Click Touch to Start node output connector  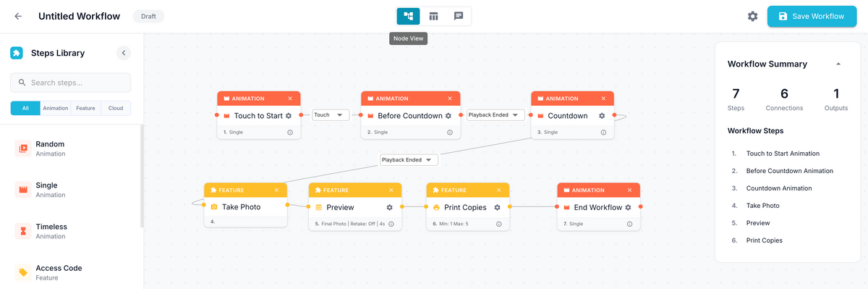pyautogui.click(x=301, y=115)
